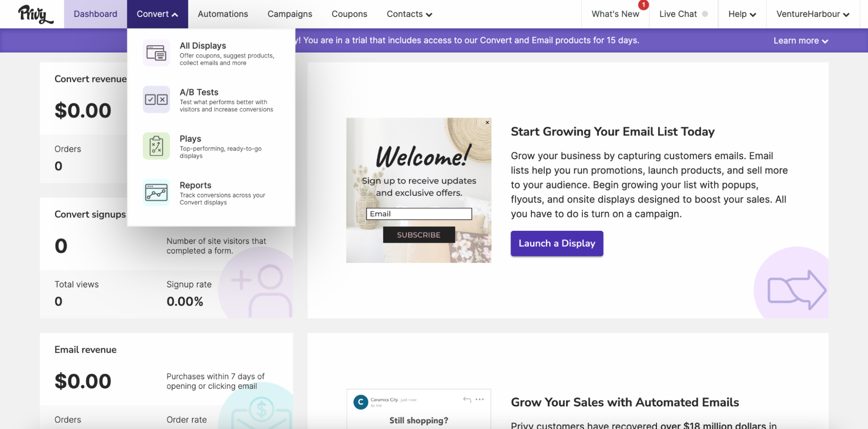The width and height of the screenshot is (868, 429).
Task: Select the All Displays icon in Convert menu
Action: pos(156,53)
